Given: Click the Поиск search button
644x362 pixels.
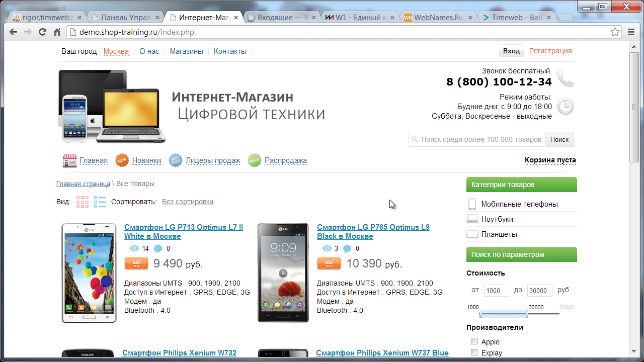Looking at the screenshot, I should [559, 139].
